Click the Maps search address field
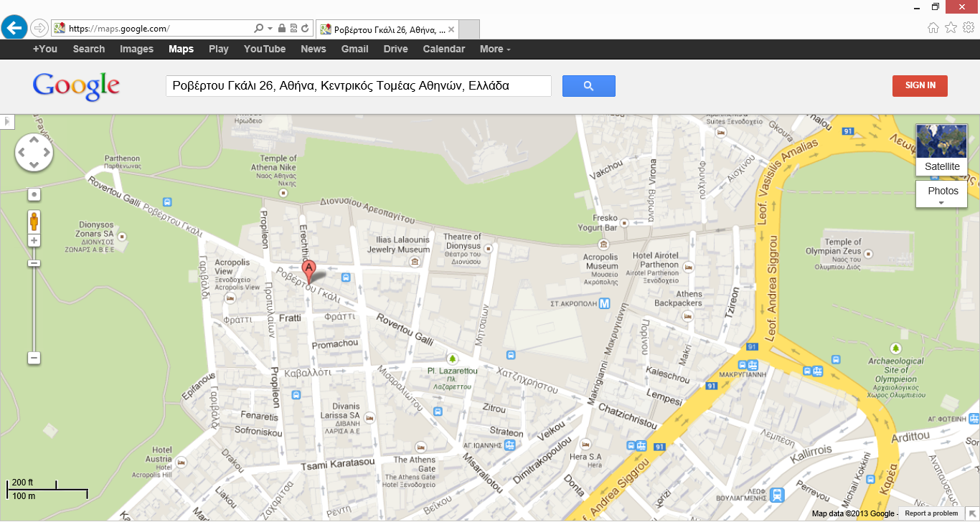Image resolution: width=980 pixels, height=522 pixels. pos(359,86)
